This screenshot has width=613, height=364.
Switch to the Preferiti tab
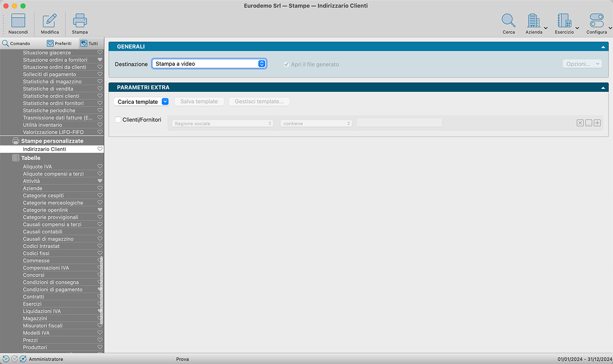59,43
